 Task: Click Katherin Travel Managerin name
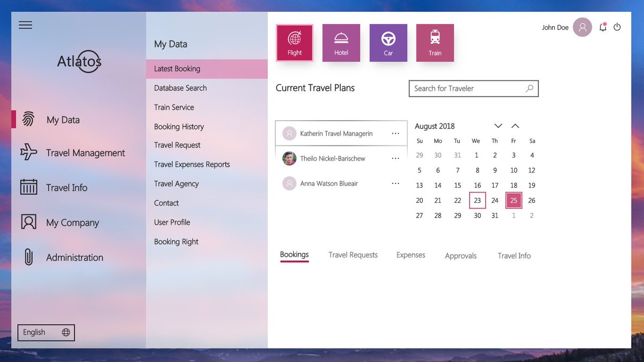(x=336, y=134)
